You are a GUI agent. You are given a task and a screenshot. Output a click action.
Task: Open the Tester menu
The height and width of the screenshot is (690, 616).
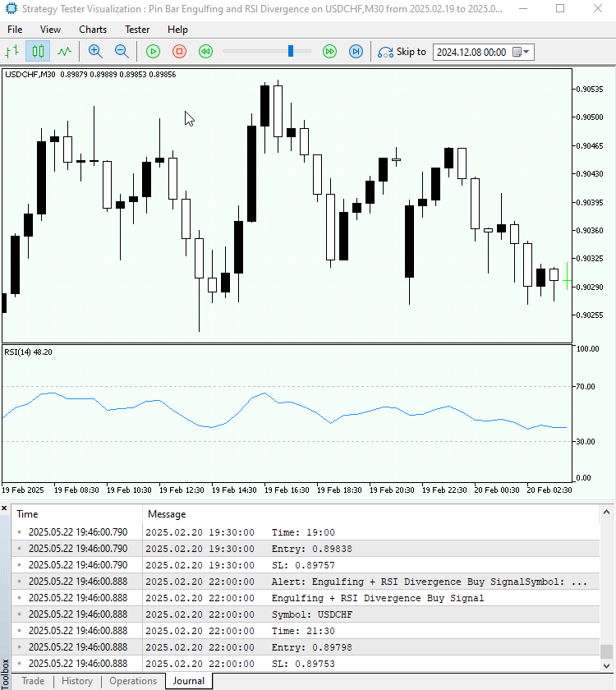pos(137,30)
